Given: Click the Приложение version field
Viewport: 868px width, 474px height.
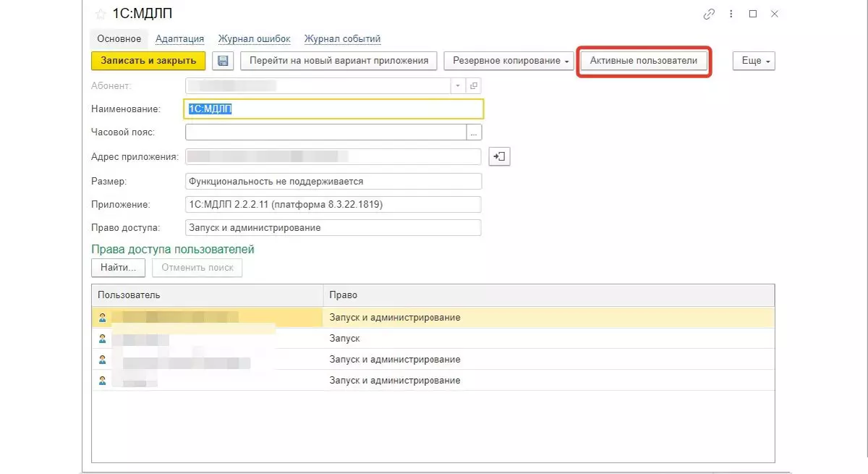Looking at the screenshot, I should coord(333,204).
